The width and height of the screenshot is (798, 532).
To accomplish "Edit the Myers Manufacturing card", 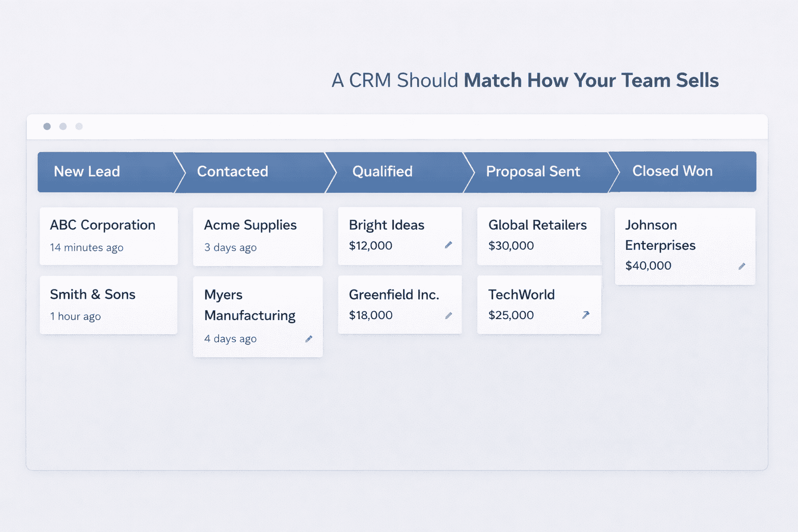I will [x=309, y=338].
